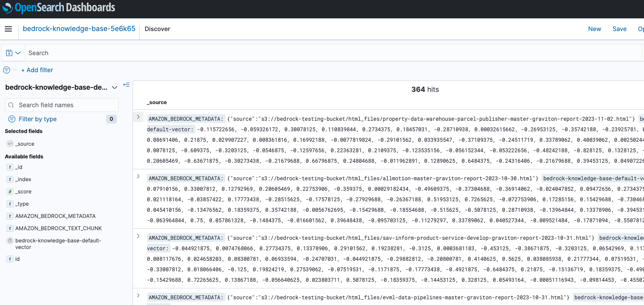Screen dimensions: 644x305
Task: Open bedrock-knowledge-base-5e6k65 breadcrumb link
Action: [79, 29]
